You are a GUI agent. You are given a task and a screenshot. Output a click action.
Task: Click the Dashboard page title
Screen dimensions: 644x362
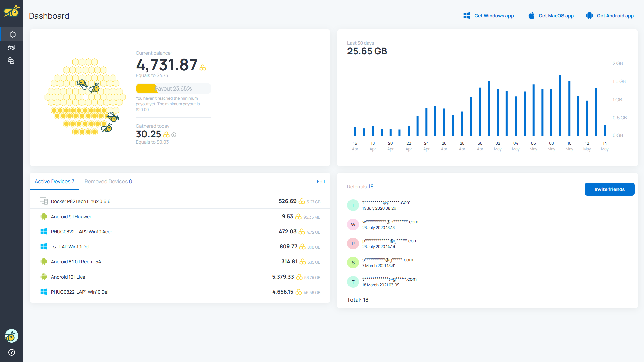tap(49, 16)
